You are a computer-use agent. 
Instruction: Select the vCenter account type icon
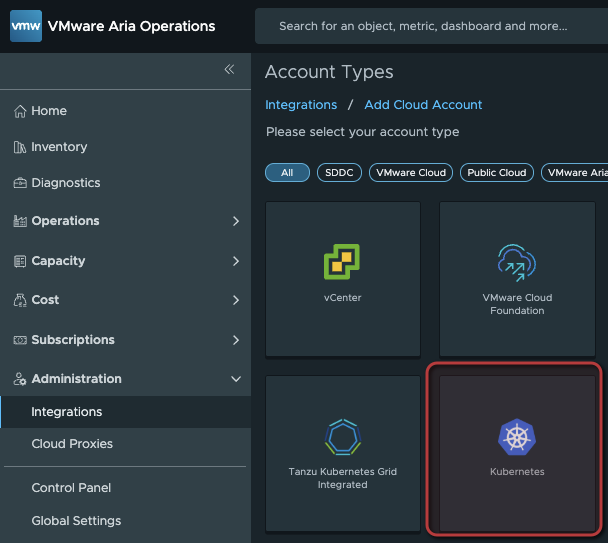pos(342,262)
